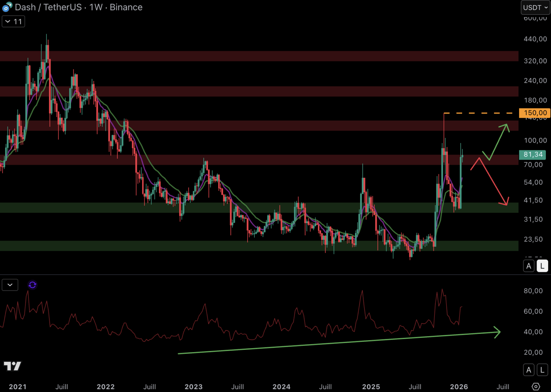
Task: Toggle auto scale A on main price pane
Action: [528, 266]
